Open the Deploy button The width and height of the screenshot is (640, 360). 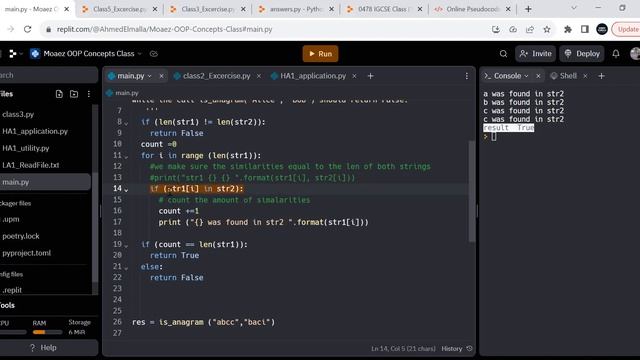pyautogui.click(x=582, y=53)
